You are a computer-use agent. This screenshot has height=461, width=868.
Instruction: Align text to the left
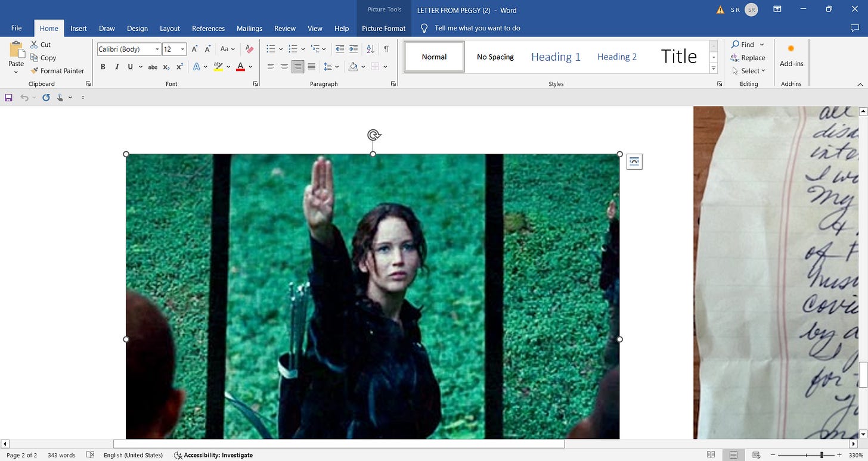pyautogui.click(x=271, y=67)
